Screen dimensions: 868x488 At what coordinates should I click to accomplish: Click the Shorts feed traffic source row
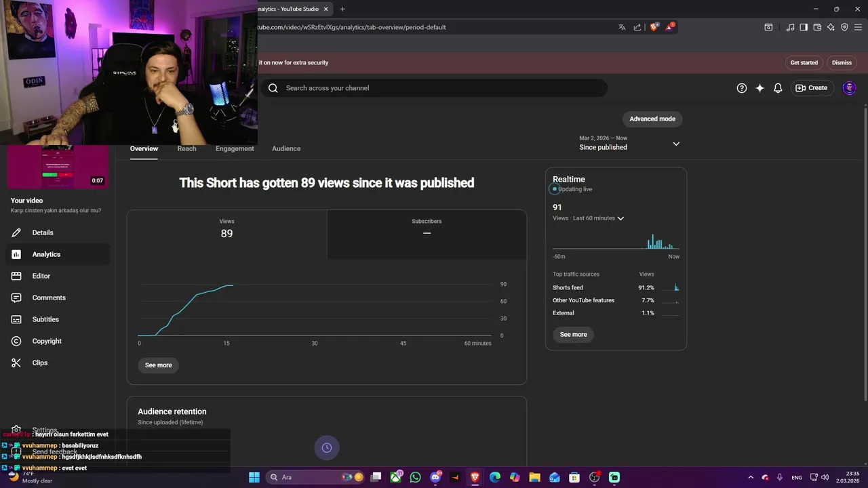616,287
